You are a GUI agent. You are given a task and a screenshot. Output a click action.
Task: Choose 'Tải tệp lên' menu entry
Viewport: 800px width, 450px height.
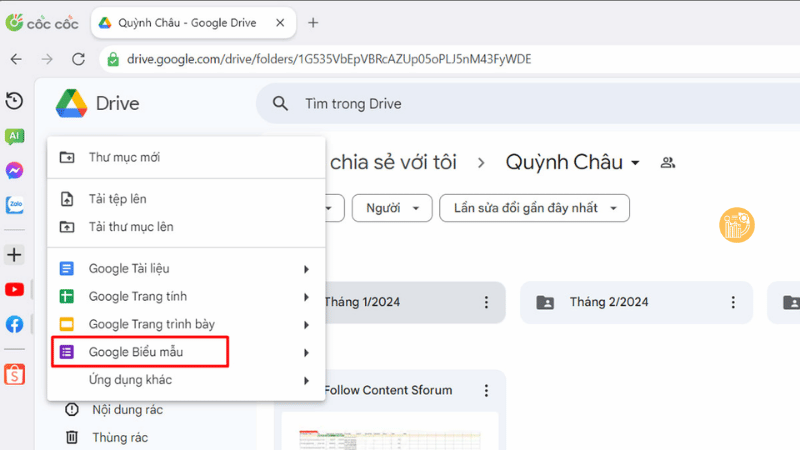click(186, 199)
